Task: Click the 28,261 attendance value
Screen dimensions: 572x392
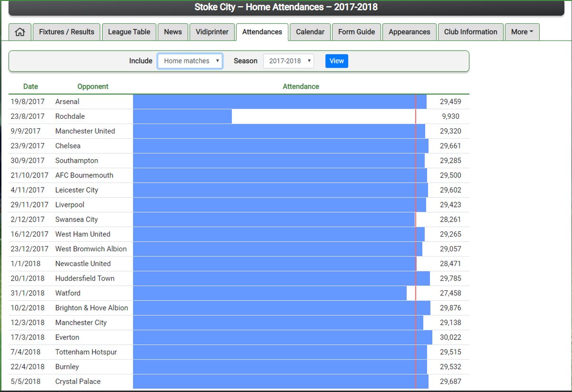Action: [450, 219]
